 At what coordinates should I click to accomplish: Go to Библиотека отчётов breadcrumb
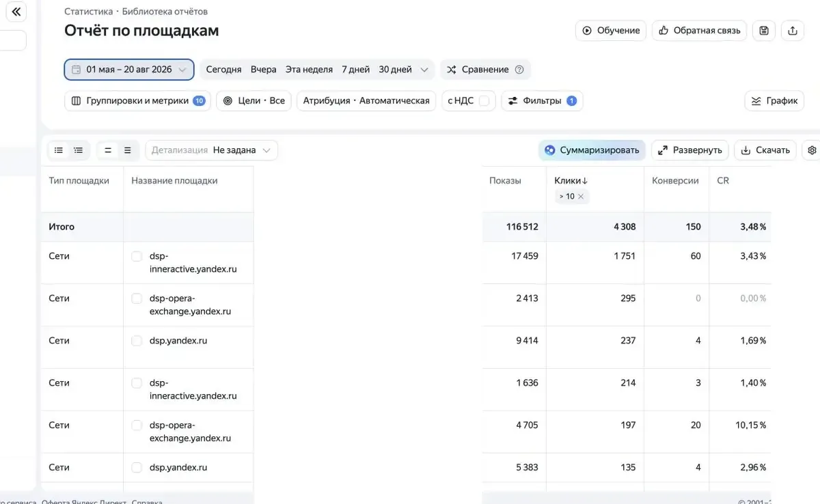tap(165, 12)
